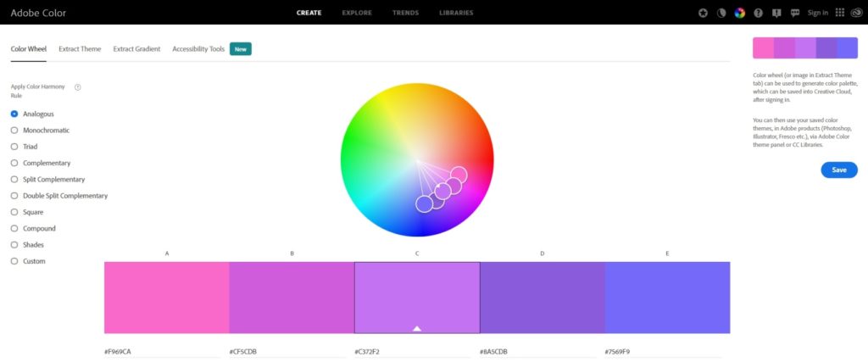868x362 pixels.
Task: Click the column label A
Action: pos(167,253)
